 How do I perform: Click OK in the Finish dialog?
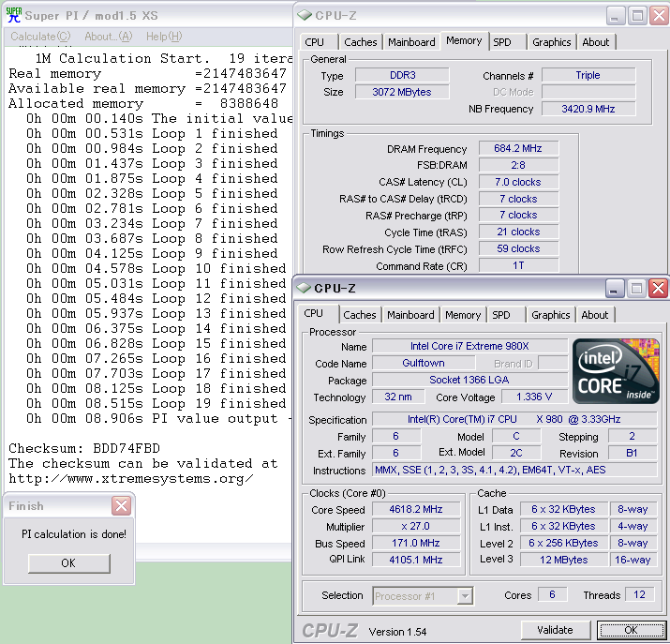tap(68, 563)
